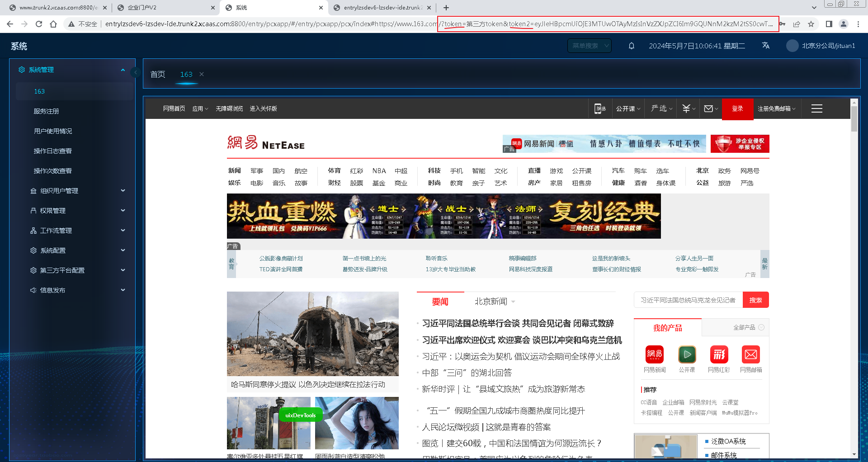Screen dimensions: 868x462
Task: Click the browser forward arrow
Action: [x=24, y=24]
